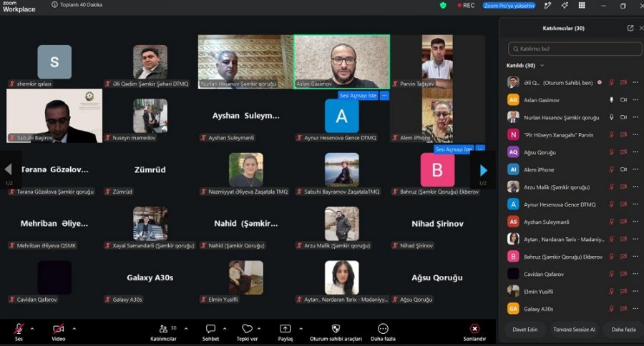Expand audio options arrow next to Ses
The image size is (644, 346).
pyautogui.click(x=32, y=329)
